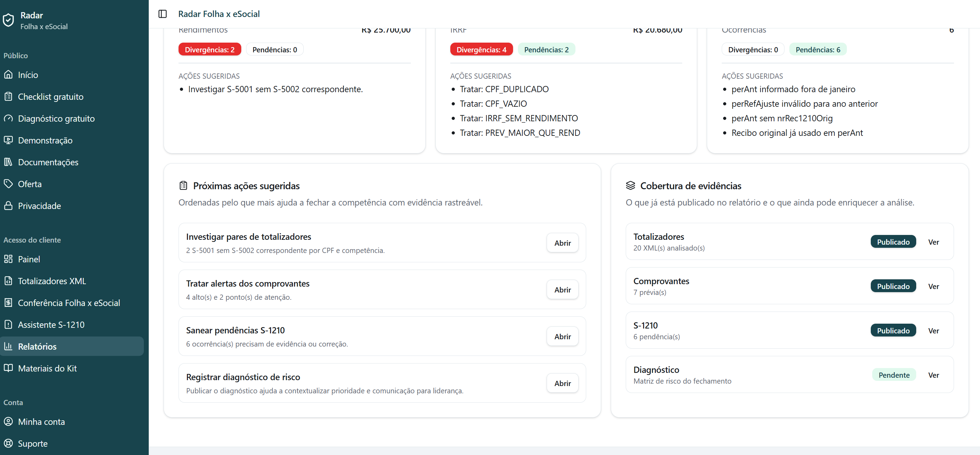Viewport: 980px width, 455px height.
Task: Open Totalizadores XML section
Action: tap(72, 281)
